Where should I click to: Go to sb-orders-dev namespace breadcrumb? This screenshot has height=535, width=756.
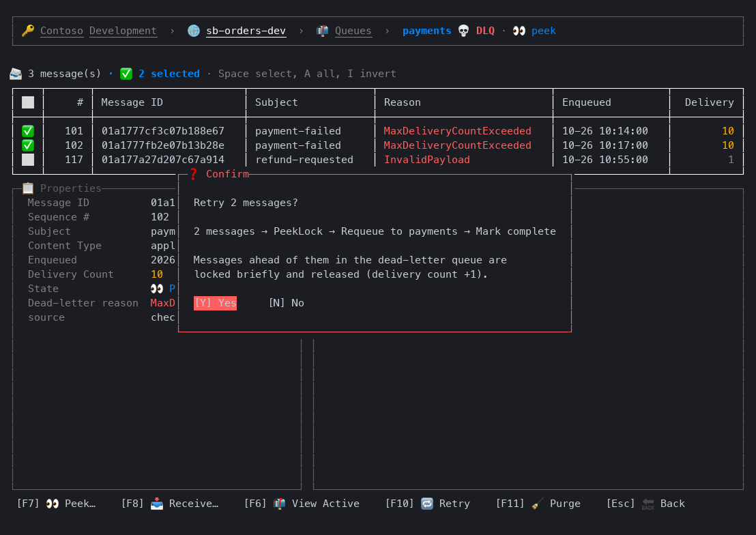(246, 31)
